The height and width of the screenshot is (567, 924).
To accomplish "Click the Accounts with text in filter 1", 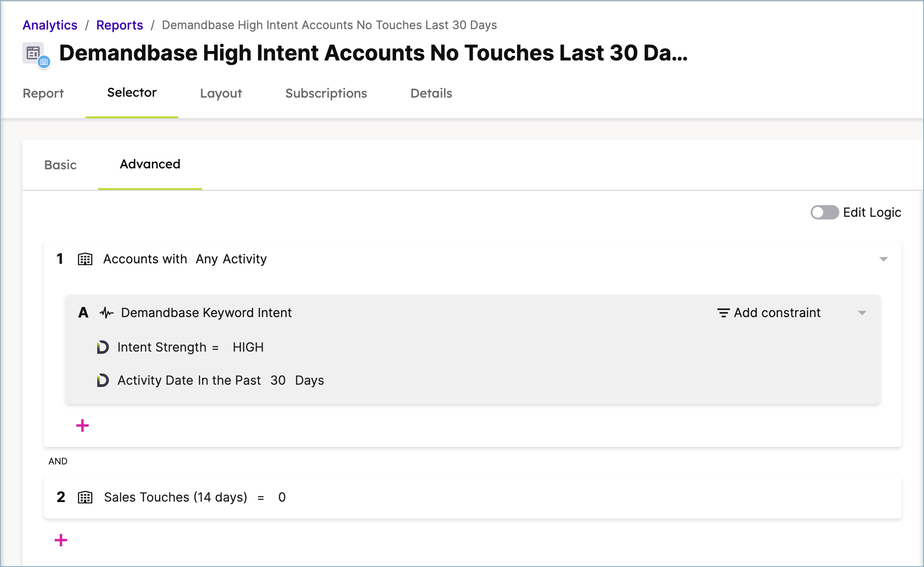I will (x=145, y=259).
